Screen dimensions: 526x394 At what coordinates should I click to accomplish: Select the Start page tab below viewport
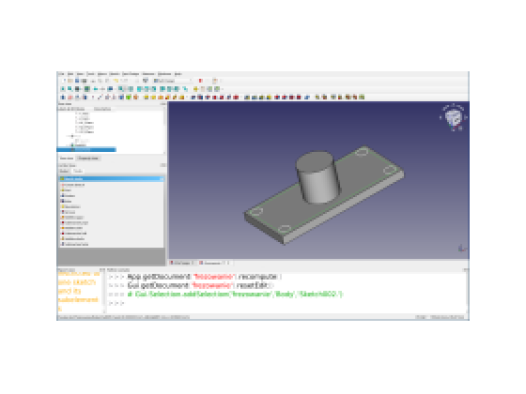(182, 263)
